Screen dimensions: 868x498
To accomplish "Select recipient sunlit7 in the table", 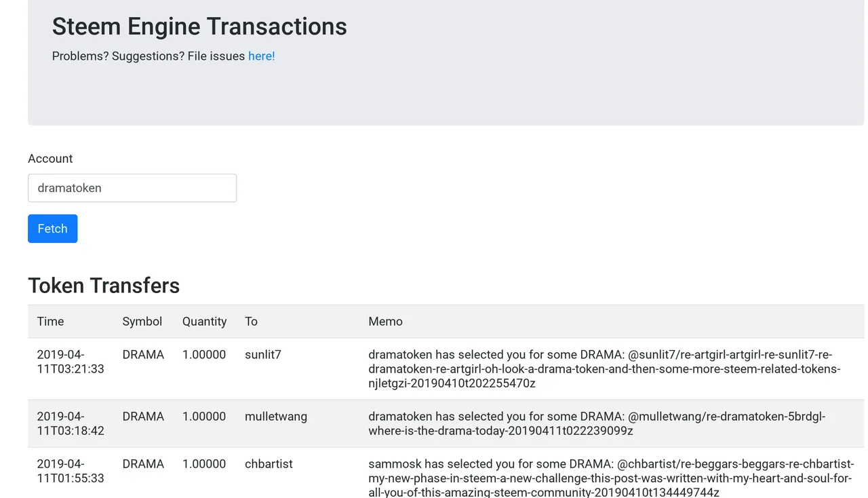I will [262, 354].
